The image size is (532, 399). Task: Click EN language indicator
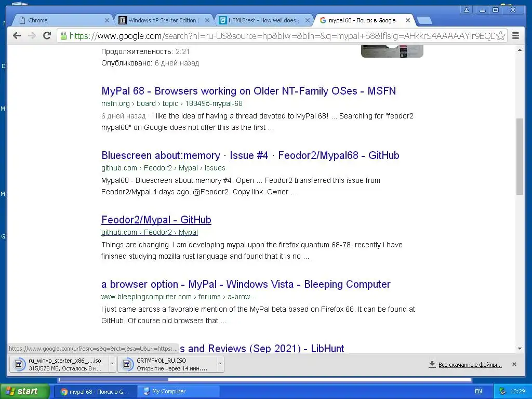(x=478, y=392)
